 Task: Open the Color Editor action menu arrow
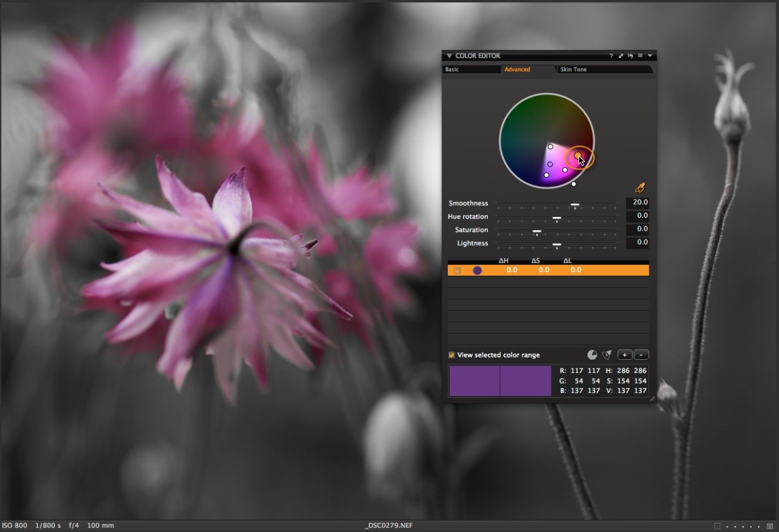pyautogui.click(x=650, y=56)
